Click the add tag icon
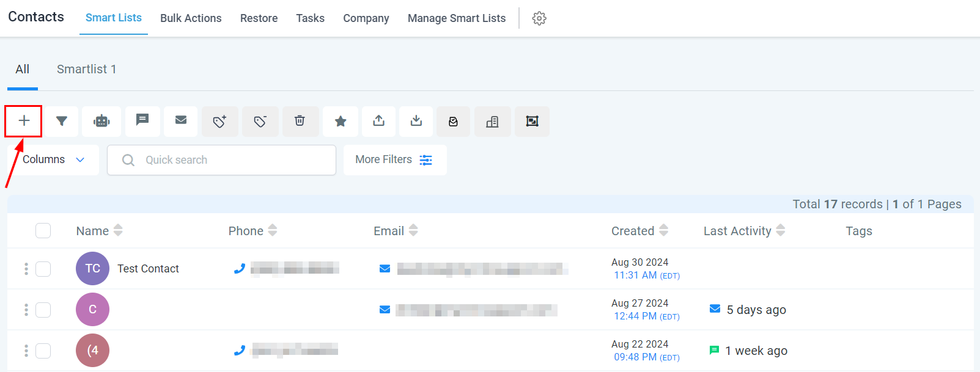Viewport: 980px width, 372px height. [x=219, y=121]
